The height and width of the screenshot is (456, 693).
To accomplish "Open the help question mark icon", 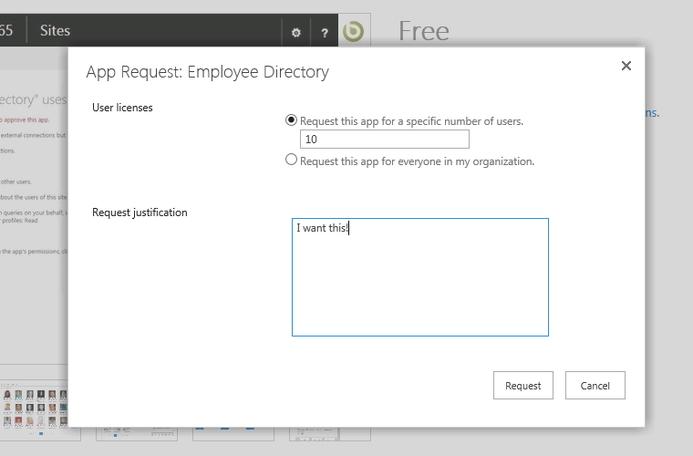I will 324,33.
